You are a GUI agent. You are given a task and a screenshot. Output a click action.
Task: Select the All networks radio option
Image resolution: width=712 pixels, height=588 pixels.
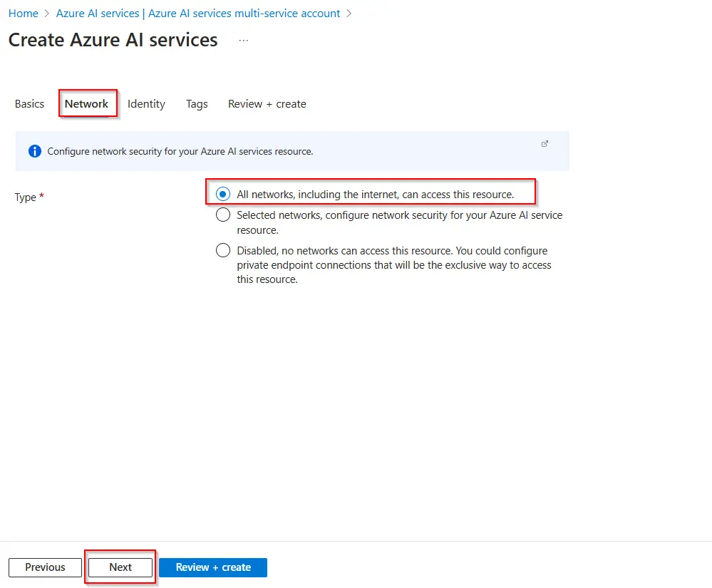click(224, 195)
